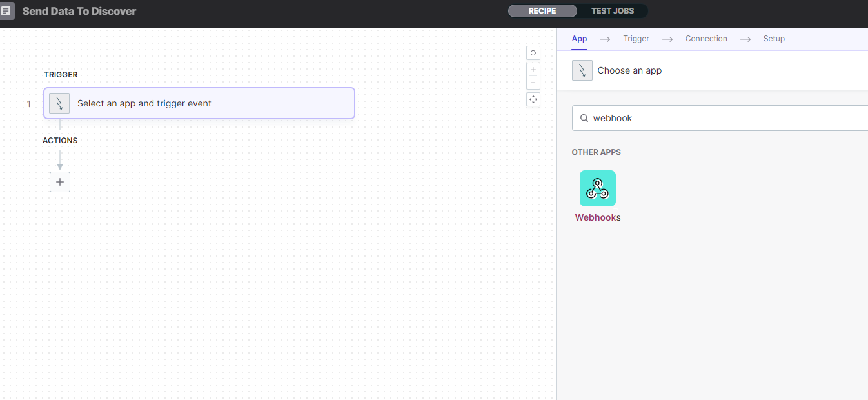Click the recipe details icon in top-left corner
The height and width of the screenshot is (400, 868).
8,10
